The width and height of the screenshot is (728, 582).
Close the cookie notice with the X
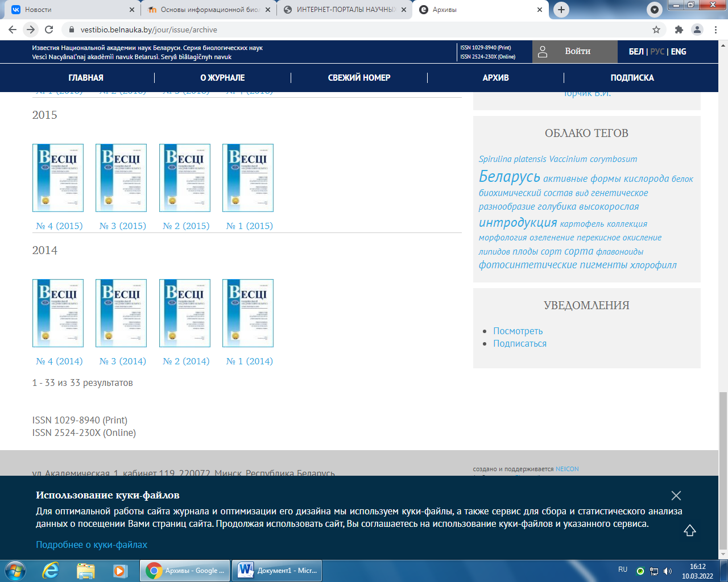point(676,496)
